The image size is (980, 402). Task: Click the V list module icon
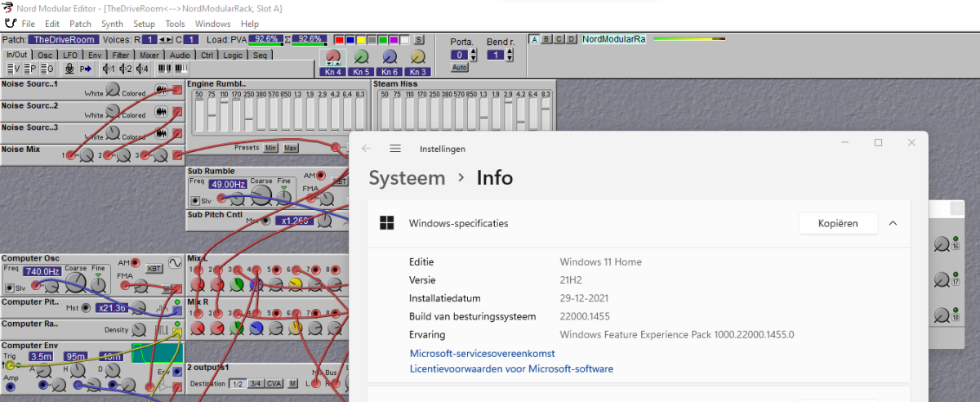coord(14,69)
